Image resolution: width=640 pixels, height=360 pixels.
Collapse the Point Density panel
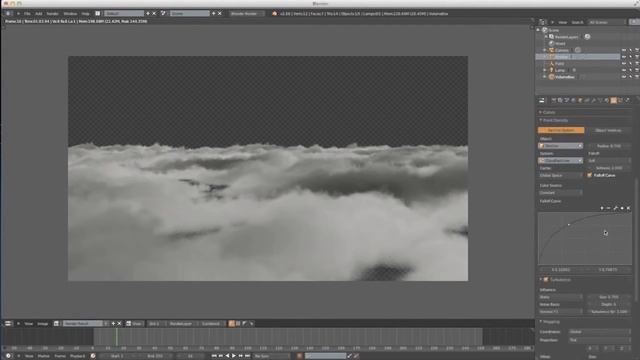(540, 120)
